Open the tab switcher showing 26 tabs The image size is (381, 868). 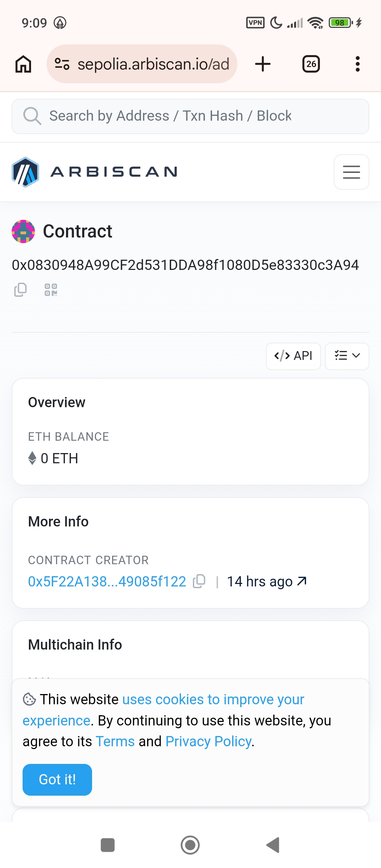point(311,64)
